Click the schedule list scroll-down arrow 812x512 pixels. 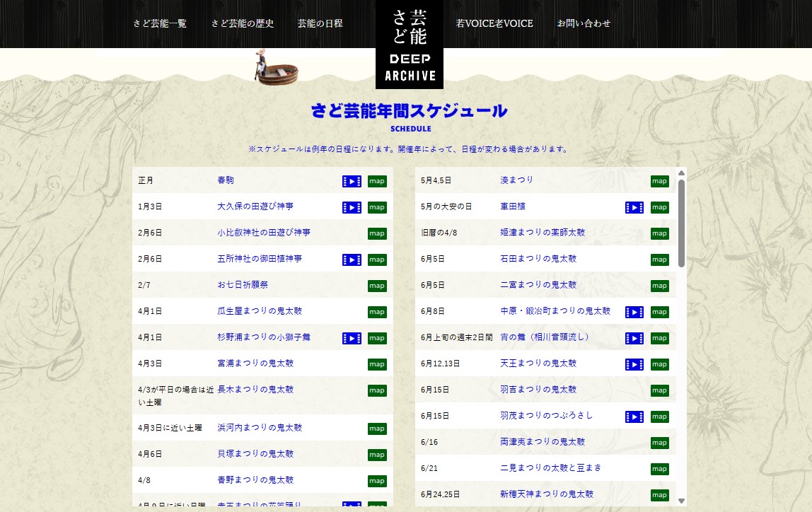pos(681,501)
